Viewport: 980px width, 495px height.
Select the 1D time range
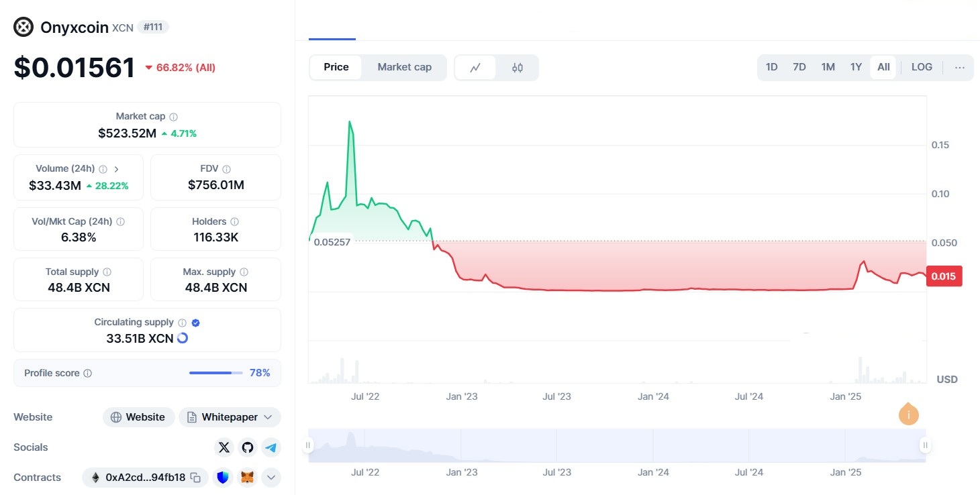coord(772,67)
